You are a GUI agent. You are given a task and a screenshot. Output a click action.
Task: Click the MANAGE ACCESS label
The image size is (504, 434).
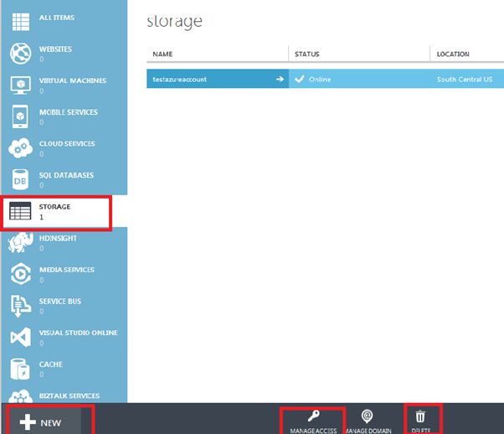tap(313, 431)
